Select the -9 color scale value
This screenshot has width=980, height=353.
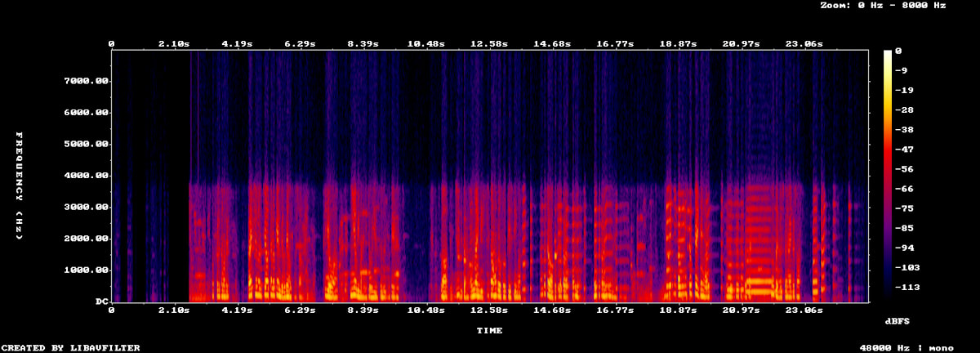point(901,70)
